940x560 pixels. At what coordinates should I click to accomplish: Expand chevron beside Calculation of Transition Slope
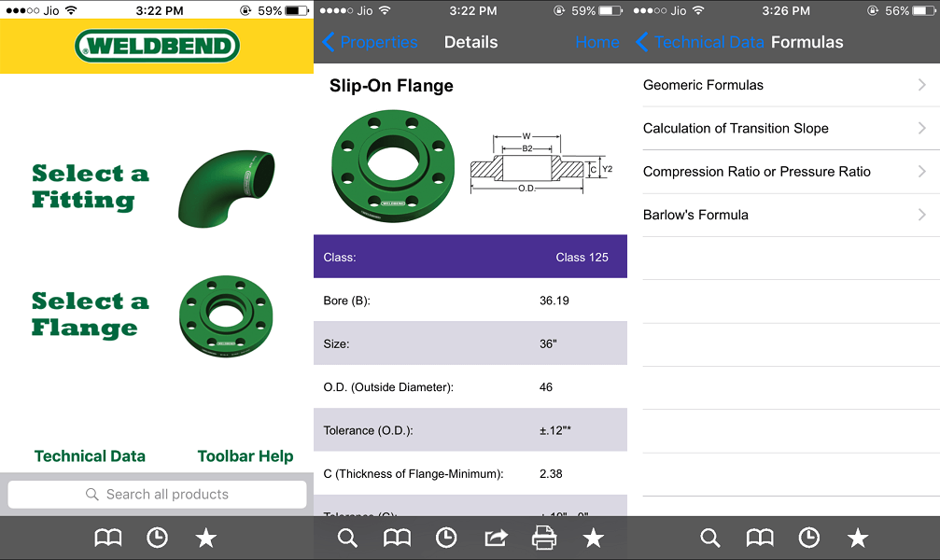pos(922,128)
